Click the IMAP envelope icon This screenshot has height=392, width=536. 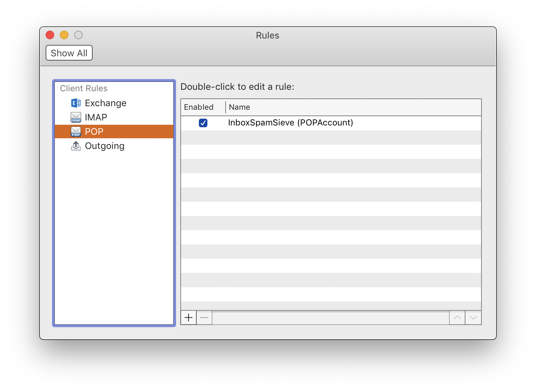pyautogui.click(x=75, y=117)
